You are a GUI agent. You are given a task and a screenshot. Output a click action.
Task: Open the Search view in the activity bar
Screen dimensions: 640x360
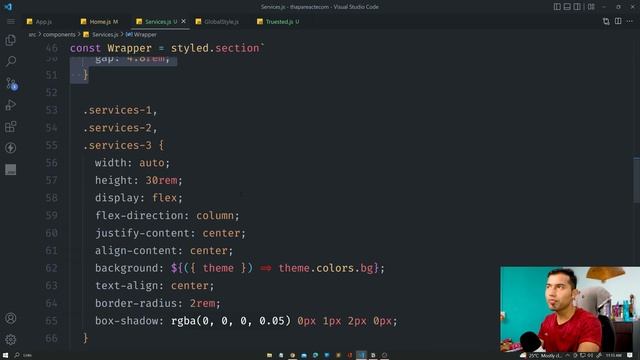coord(11,61)
